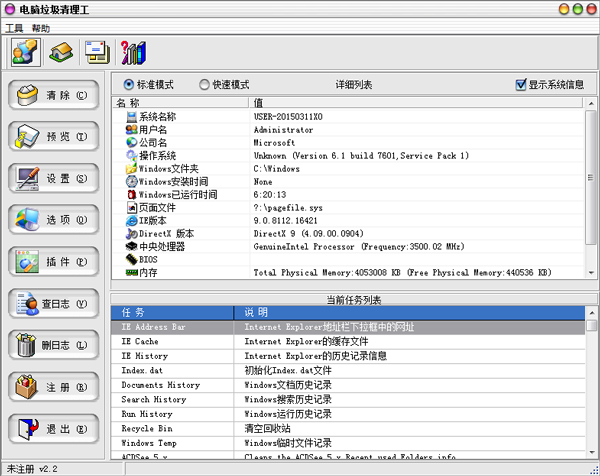Click the users toolbar icon
The width and height of the screenshot is (600, 476).
coord(26,52)
